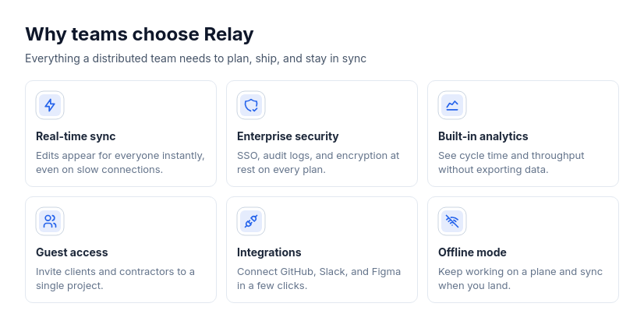
Task: Click 'See cycle time and throughput' description
Action: (x=511, y=163)
